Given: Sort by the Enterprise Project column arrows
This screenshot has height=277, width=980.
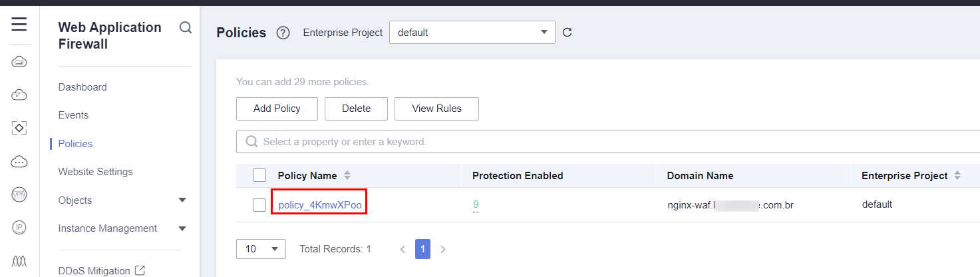Looking at the screenshot, I should click(957, 176).
